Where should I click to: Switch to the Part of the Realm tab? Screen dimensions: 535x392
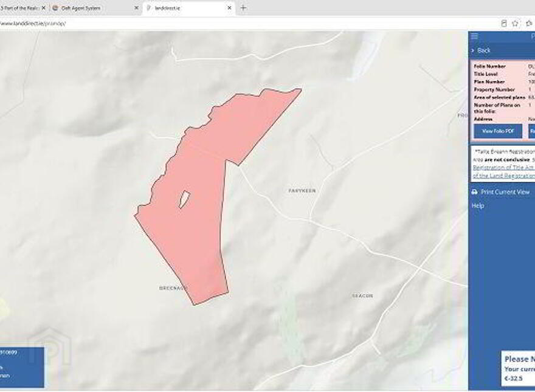pyautogui.click(x=20, y=8)
